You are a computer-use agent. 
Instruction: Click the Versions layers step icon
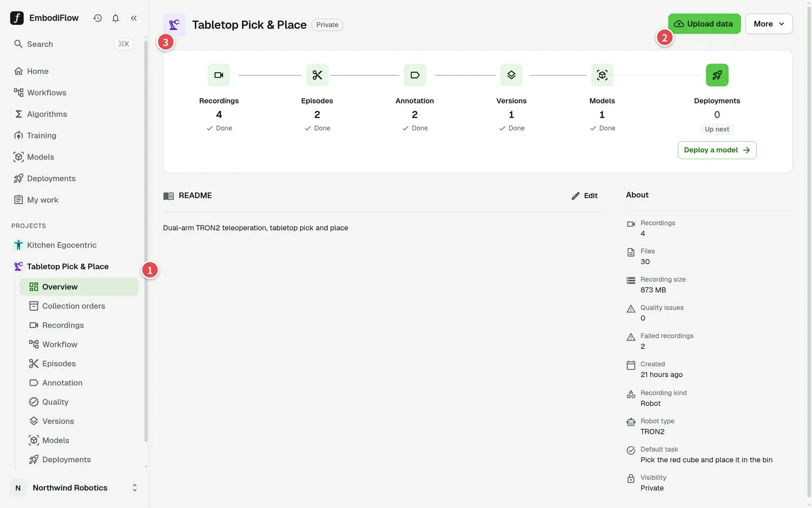pos(511,75)
